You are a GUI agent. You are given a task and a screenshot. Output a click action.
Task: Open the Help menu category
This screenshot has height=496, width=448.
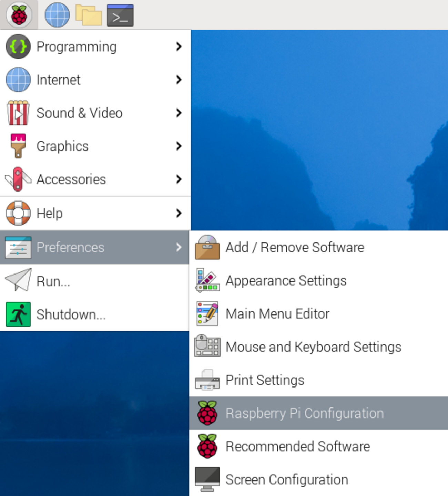(95, 213)
